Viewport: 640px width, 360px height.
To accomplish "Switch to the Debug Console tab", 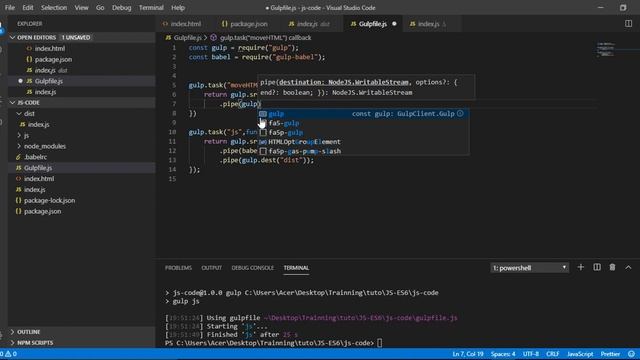I will (253, 268).
